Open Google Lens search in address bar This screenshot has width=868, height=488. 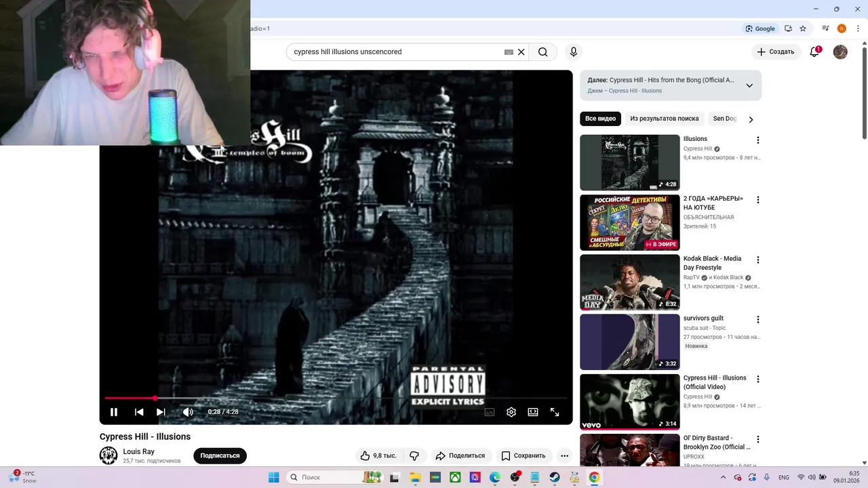point(760,28)
